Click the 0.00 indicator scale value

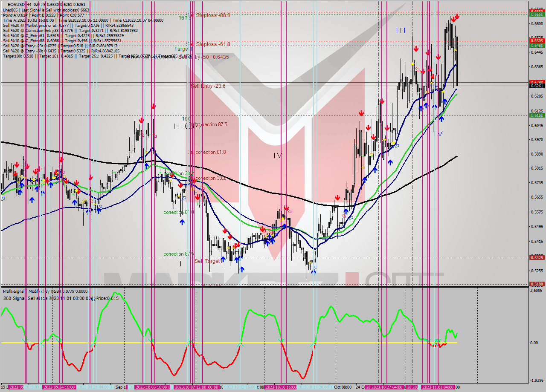pyautogui.click(x=534, y=343)
